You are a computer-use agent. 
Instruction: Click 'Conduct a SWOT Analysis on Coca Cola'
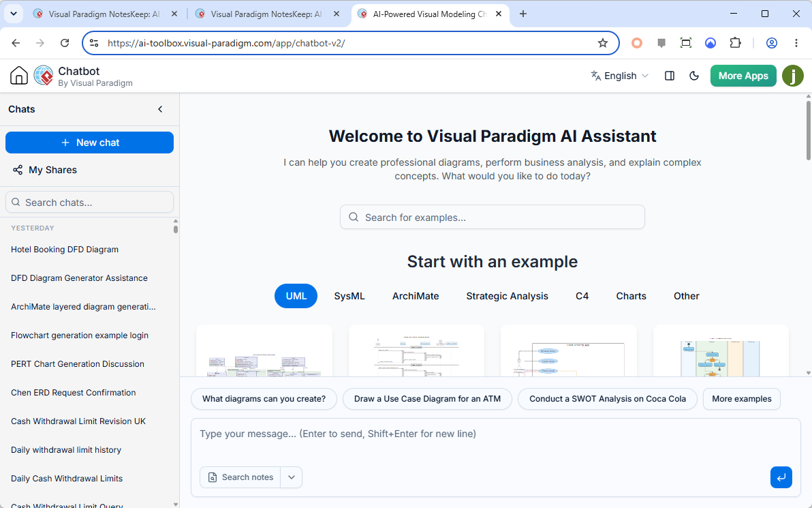(608, 399)
